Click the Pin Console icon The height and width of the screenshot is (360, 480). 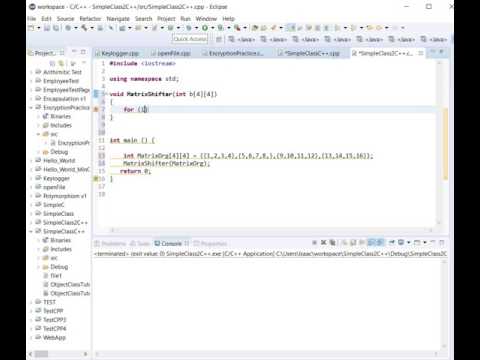point(392,242)
